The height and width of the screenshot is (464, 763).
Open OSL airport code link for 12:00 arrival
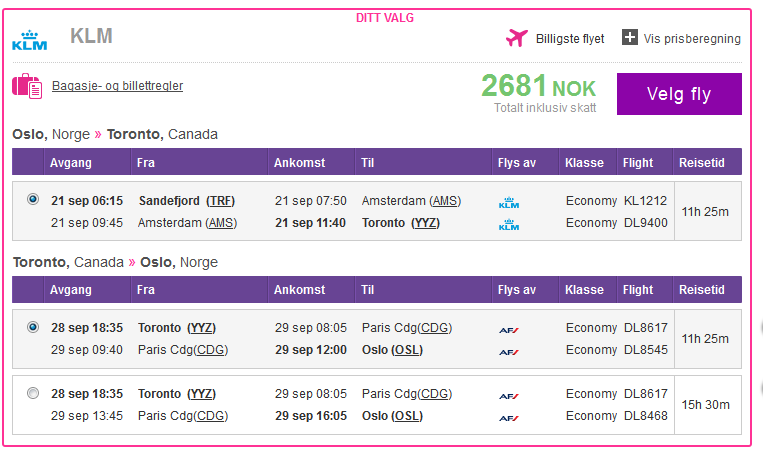[407, 350]
